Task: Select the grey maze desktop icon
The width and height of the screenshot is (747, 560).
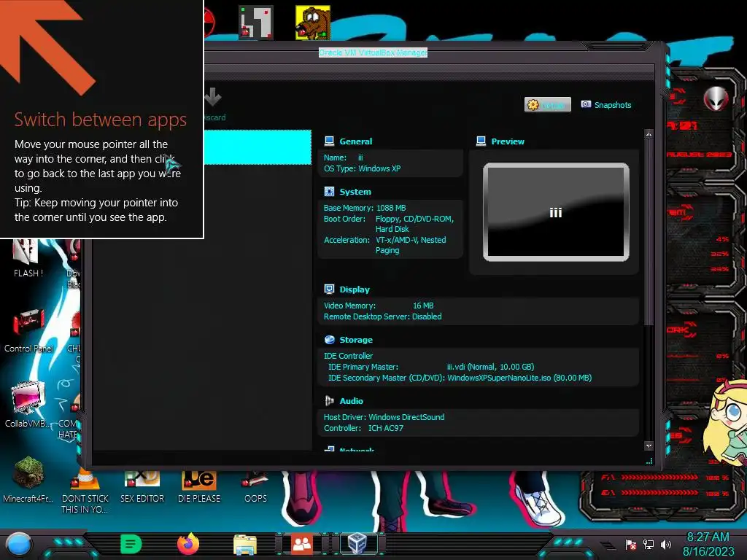Action: click(x=256, y=23)
